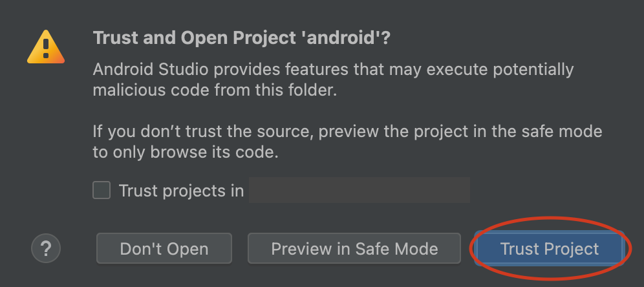644x287 pixels.
Task: Click the dialog title 'Trust and Open Project'
Action: click(x=194, y=38)
